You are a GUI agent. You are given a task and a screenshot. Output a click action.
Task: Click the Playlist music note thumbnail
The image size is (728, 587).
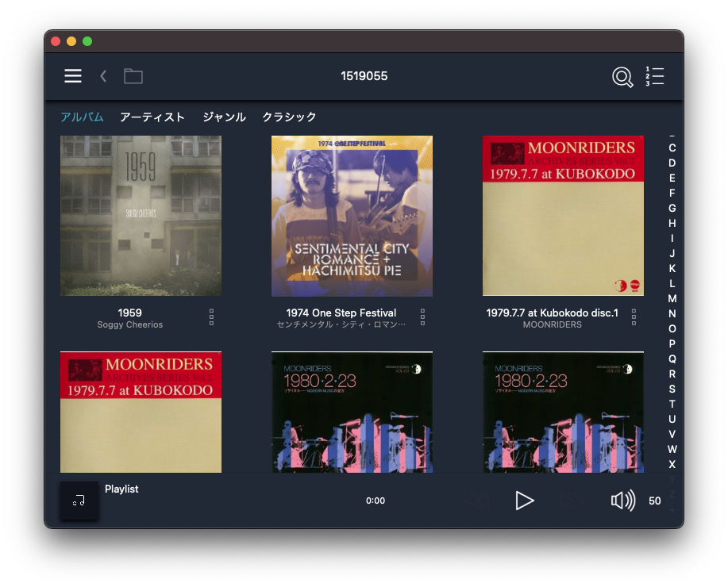point(79,501)
